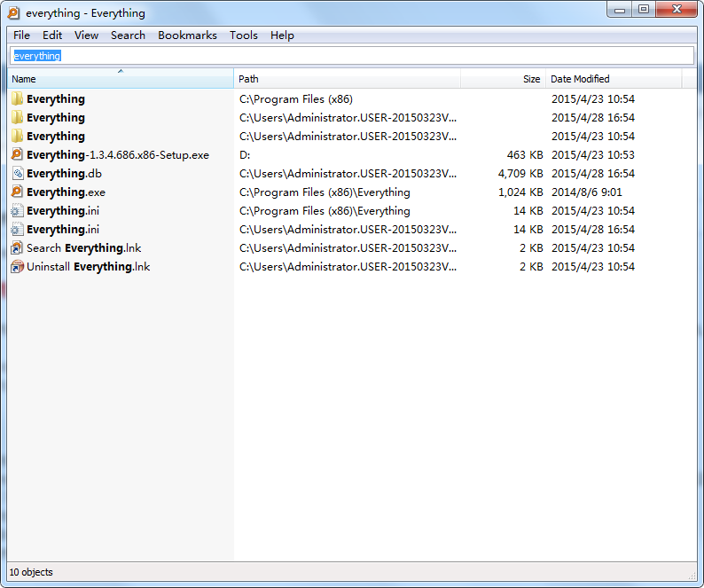Image resolution: width=704 pixels, height=588 pixels.
Task: Sort results by the Name column header
Action: tap(121, 79)
